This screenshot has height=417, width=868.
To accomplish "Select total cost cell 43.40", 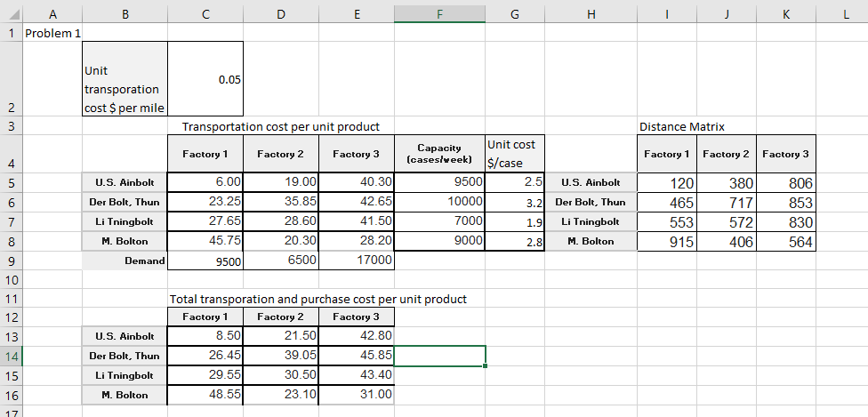I will coord(357,375).
